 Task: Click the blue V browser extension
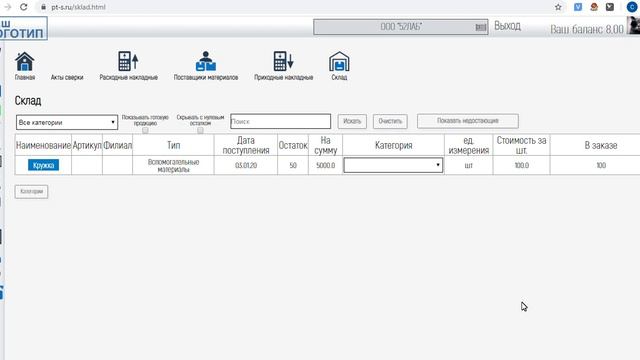point(578,7)
